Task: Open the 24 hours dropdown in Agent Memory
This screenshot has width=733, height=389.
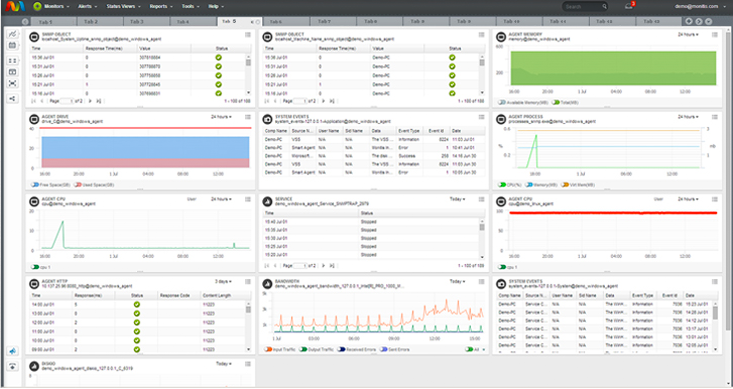Action: coord(688,35)
